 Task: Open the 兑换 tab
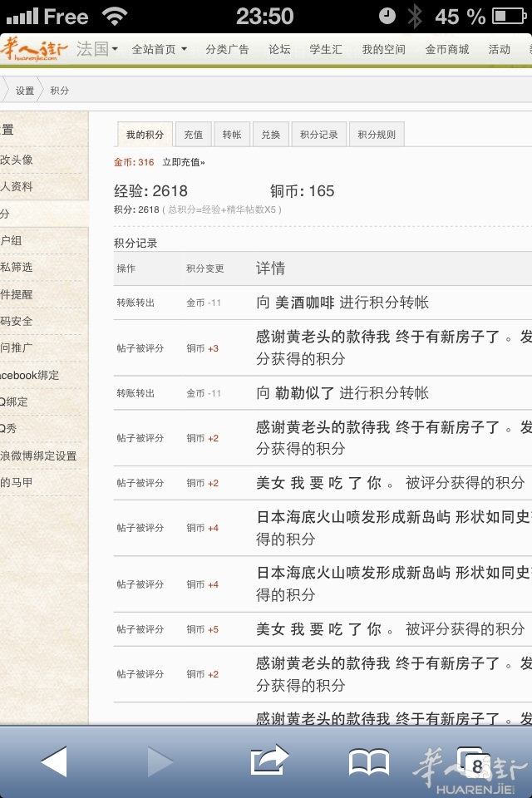[270, 135]
